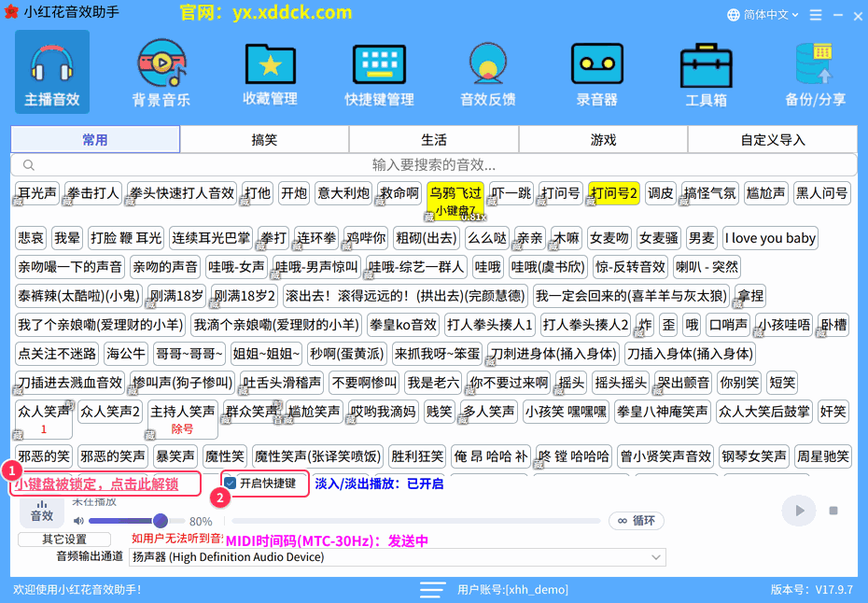Switch to the 搞笑 tab
This screenshot has width=868, height=603.
[264, 139]
